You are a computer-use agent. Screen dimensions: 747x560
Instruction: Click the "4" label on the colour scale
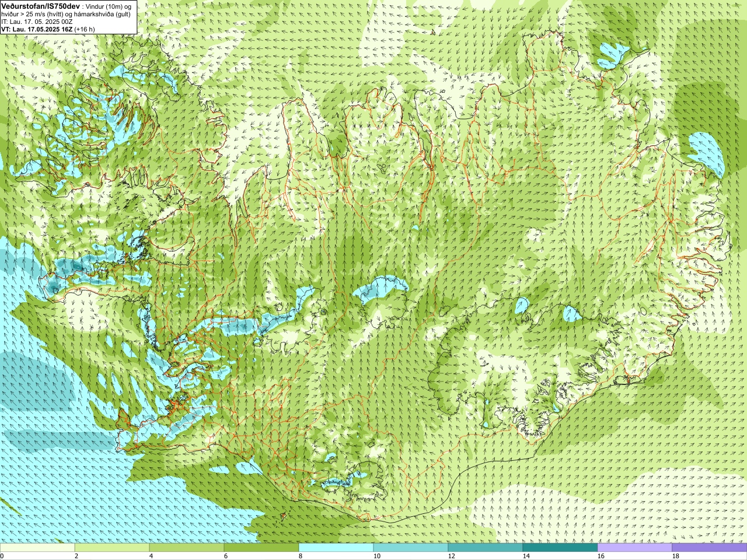(151, 556)
